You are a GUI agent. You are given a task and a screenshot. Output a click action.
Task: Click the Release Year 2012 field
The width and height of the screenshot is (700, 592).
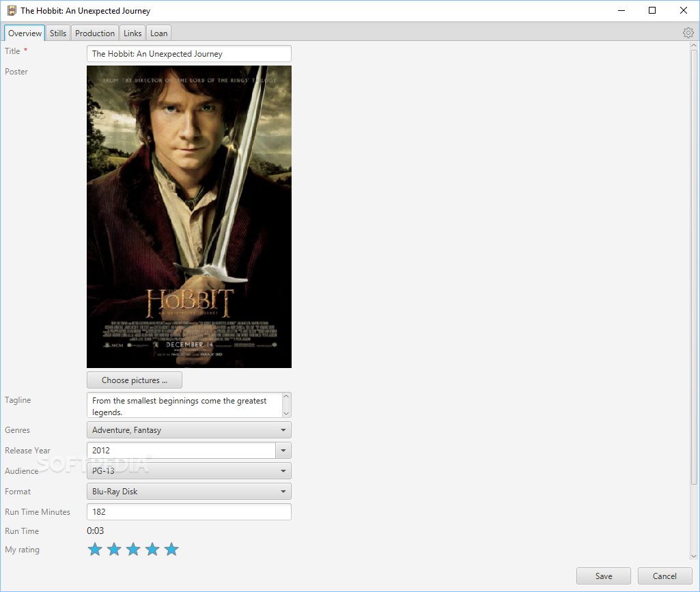pyautogui.click(x=181, y=451)
